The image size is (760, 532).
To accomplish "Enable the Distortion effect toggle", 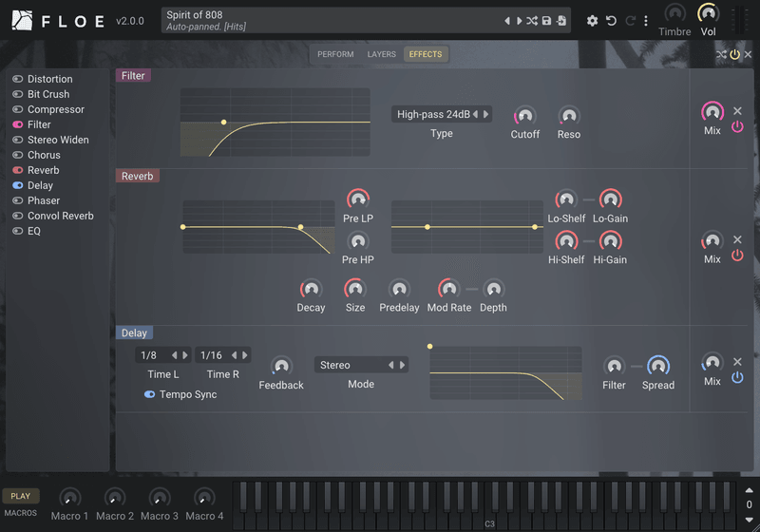I will [x=18, y=79].
